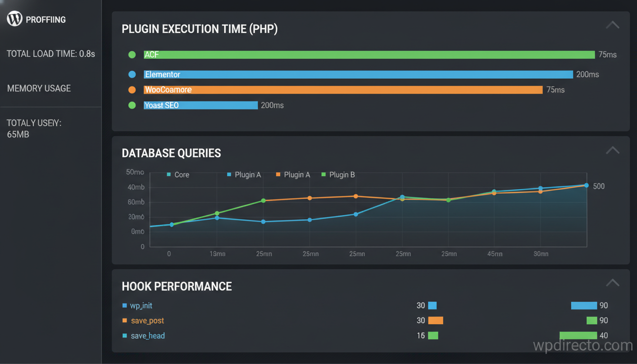Click the WordPress logo in the sidebar
The width and height of the screenshot is (637, 364).
click(15, 19)
